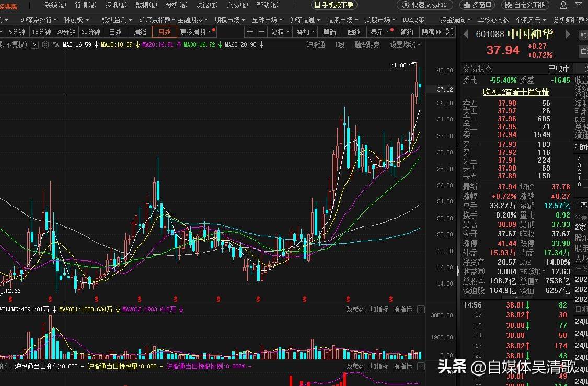Screen dimensions: 588x386
Task: Go to next stock arrow after 中国神华
Action: point(568,35)
